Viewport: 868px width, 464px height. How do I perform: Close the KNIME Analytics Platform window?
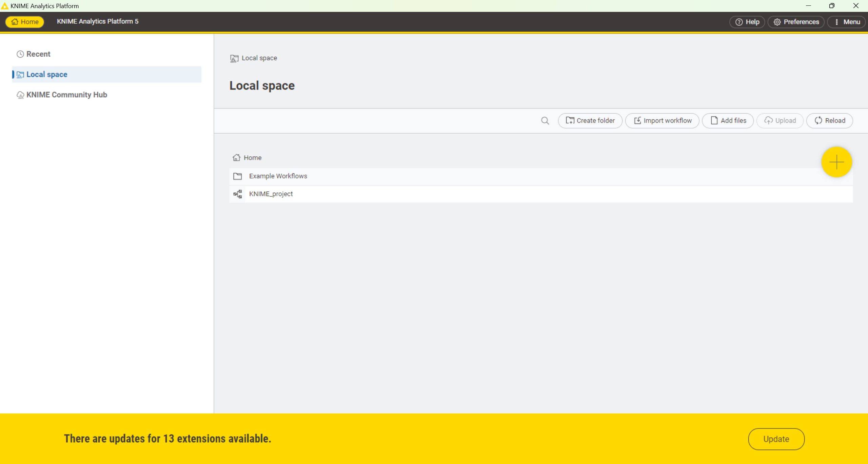(856, 6)
